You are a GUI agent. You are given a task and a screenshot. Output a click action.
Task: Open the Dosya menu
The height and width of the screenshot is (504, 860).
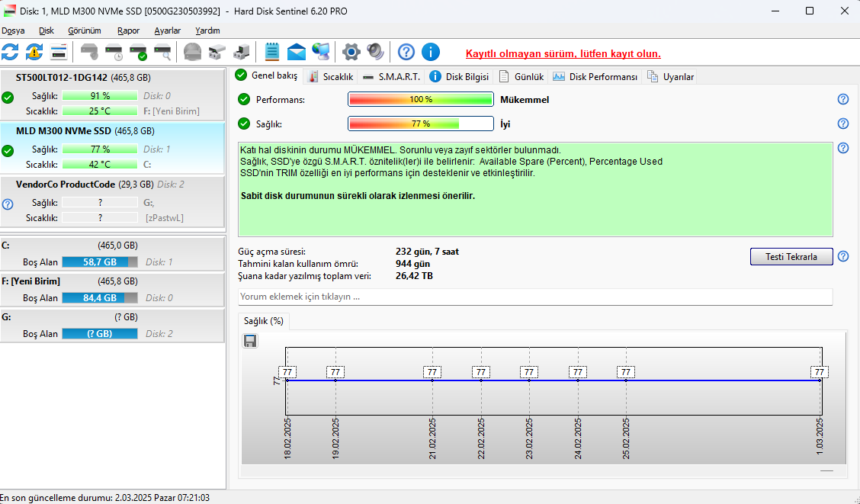pos(13,30)
